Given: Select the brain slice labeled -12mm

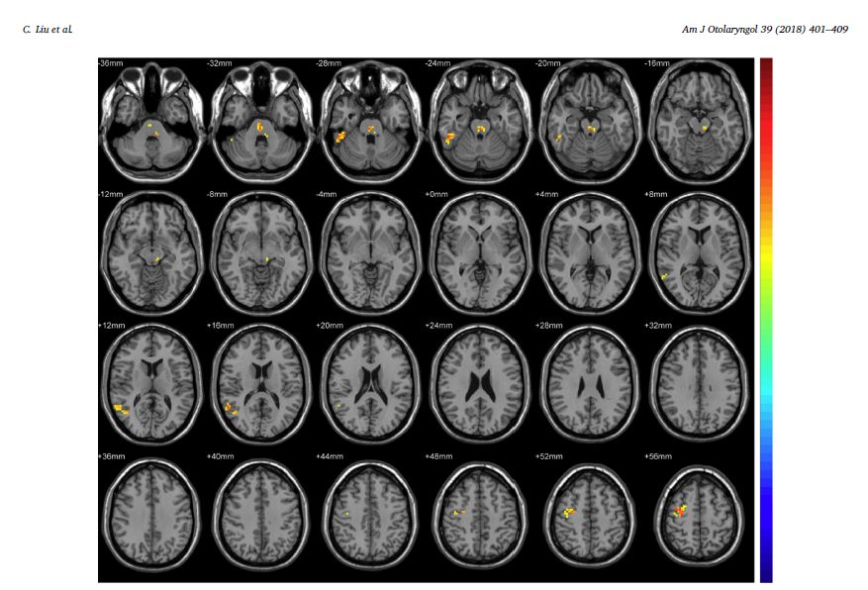Looking at the screenshot, I should point(152,253).
